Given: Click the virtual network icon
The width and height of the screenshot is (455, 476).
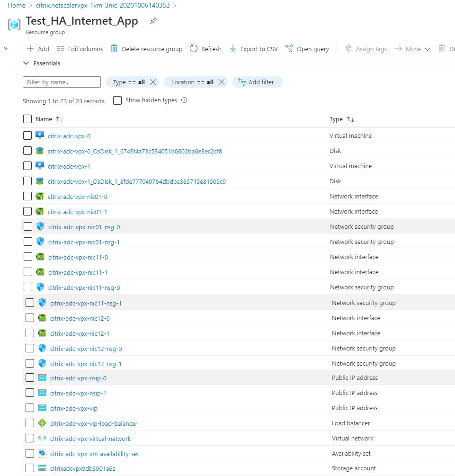Looking at the screenshot, I should click(42, 438).
